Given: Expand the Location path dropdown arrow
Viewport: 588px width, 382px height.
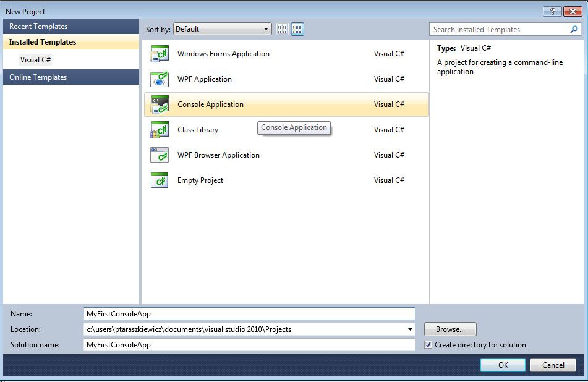Looking at the screenshot, I should pyautogui.click(x=410, y=329).
